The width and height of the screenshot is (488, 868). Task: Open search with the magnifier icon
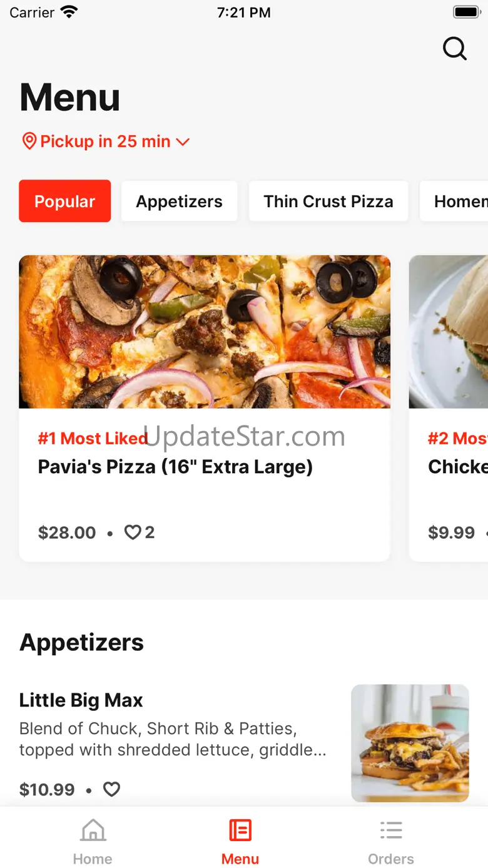455,48
